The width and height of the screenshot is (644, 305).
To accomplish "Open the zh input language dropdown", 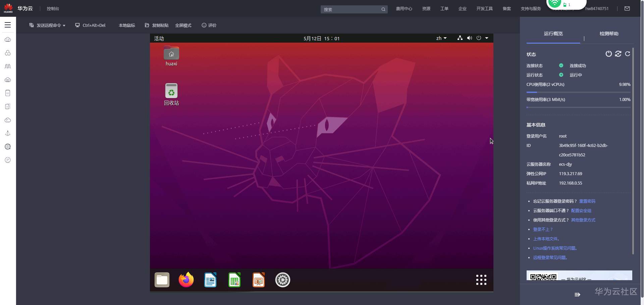I will [441, 38].
